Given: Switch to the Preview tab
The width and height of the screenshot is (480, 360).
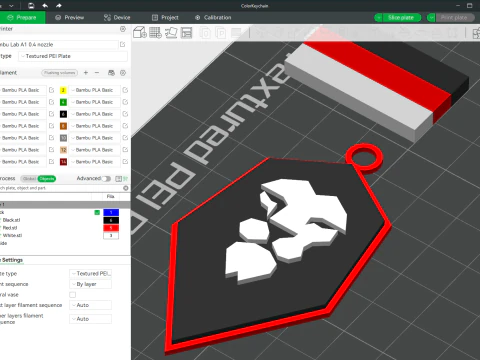Looking at the screenshot, I should [x=69, y=17].
